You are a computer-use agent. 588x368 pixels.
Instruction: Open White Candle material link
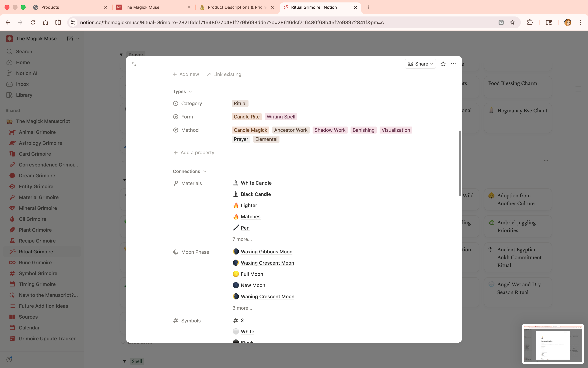(x=256, y=183)
